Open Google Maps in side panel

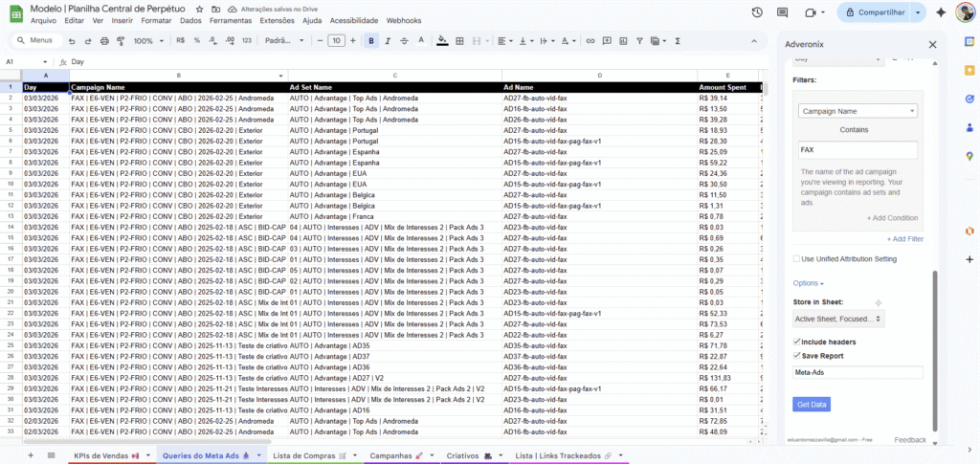(969, 156)
